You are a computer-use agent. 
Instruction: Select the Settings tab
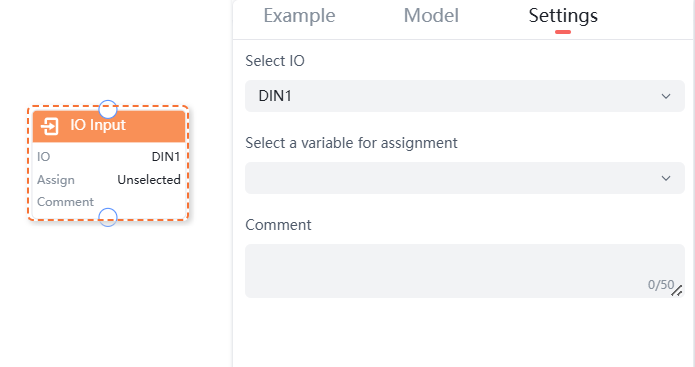(563, 16)
